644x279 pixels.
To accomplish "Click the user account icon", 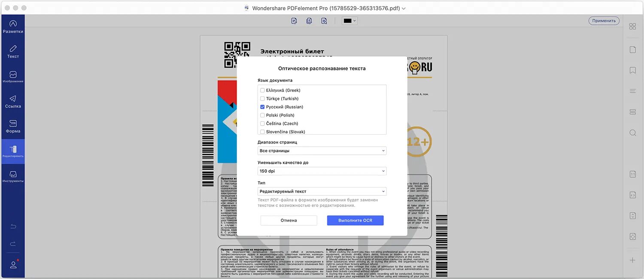I will pos(13,265).
